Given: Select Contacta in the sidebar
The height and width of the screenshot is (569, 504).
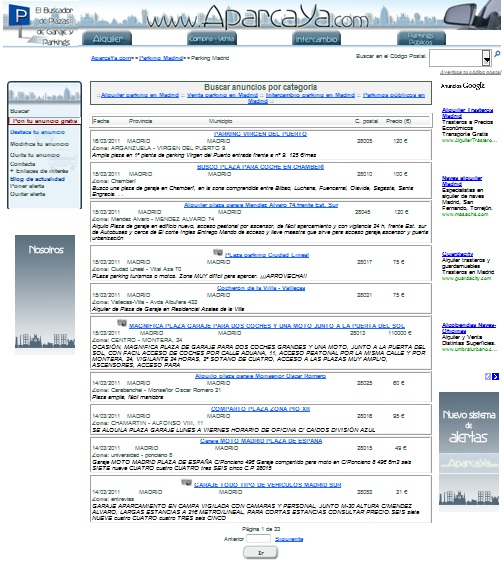Looking at the screenshot, I should [22, 164].
